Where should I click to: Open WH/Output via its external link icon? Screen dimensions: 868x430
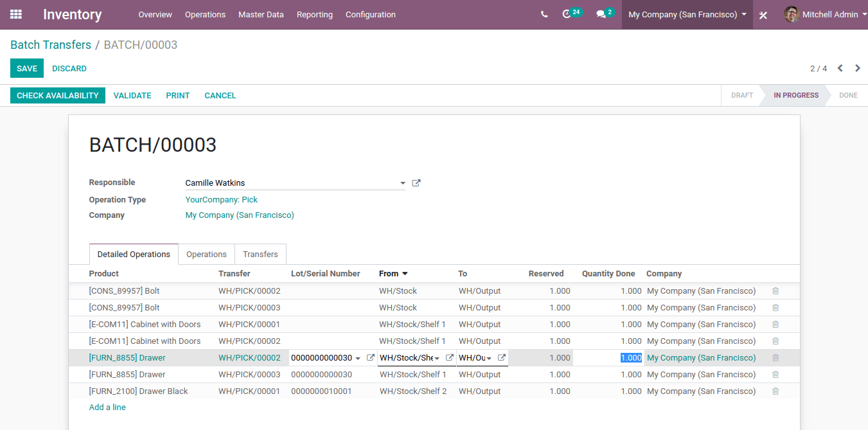tap(502, 357)
